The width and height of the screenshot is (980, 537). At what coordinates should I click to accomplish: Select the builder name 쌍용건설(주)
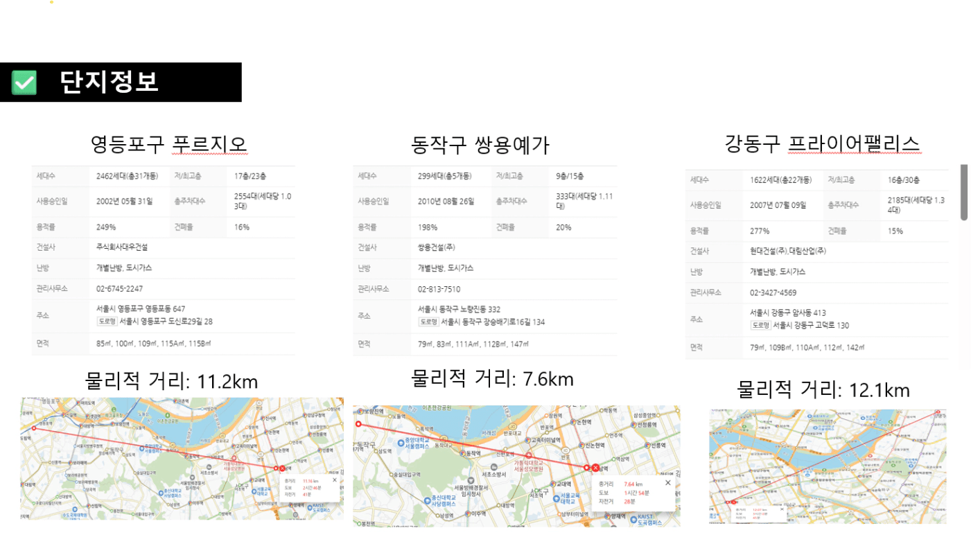437,247
